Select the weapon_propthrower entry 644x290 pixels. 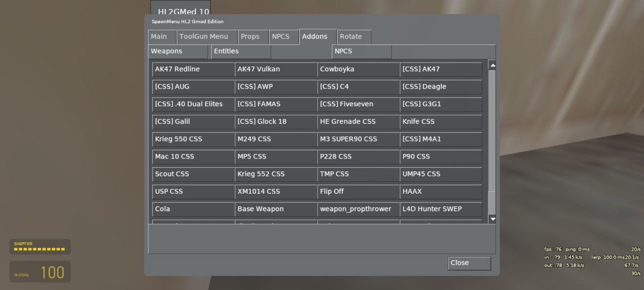click(x=358, y=209)
